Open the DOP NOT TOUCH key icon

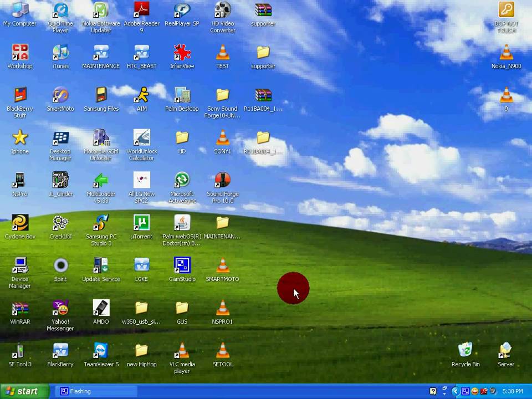pos(506,10)
